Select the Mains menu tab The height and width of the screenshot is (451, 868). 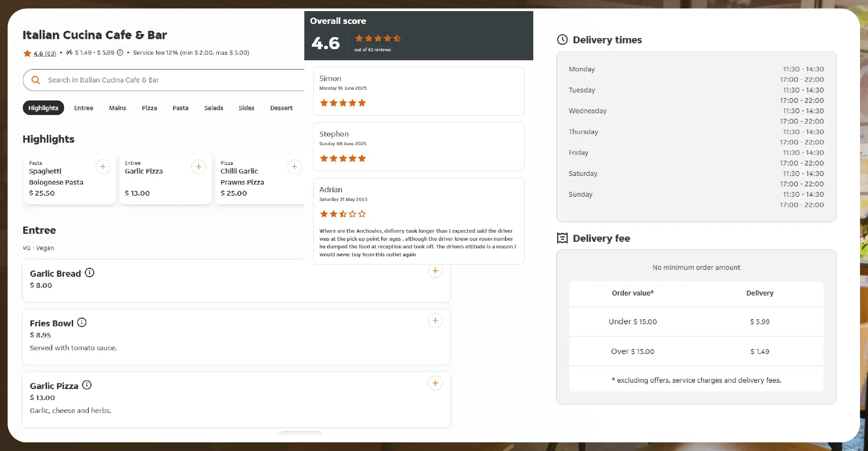tap(117, 108)
